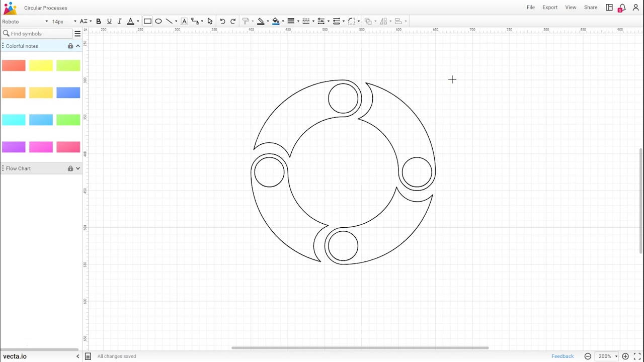
Task: Collapse the left sidebar panel arrow
Action: coord(77,356)
